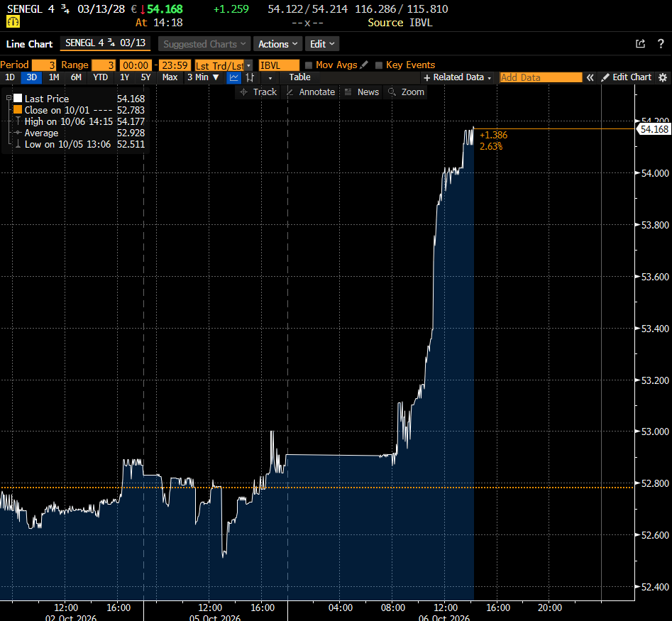Click the Range value input field
This screenshot has height=621, width=672.
[104, 65]
